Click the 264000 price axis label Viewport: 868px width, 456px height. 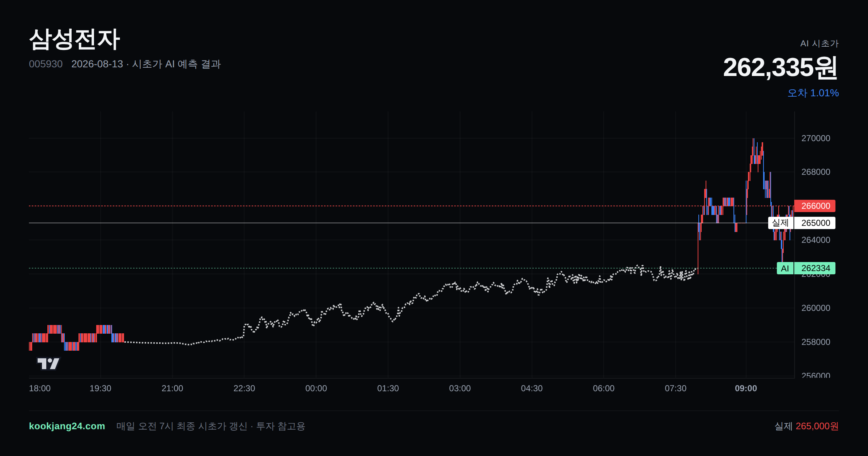[816, 240]
